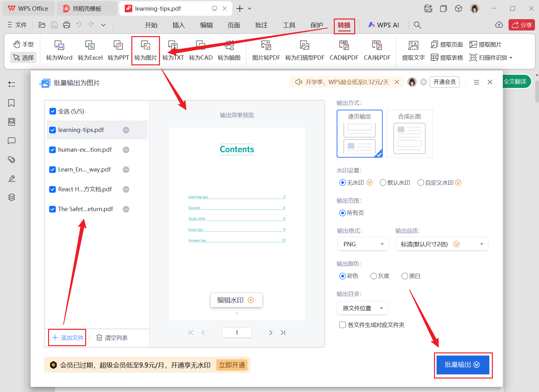Open the 原文件位置 output directory dropdown
This screenshot has height=392, width=539.
362,308
